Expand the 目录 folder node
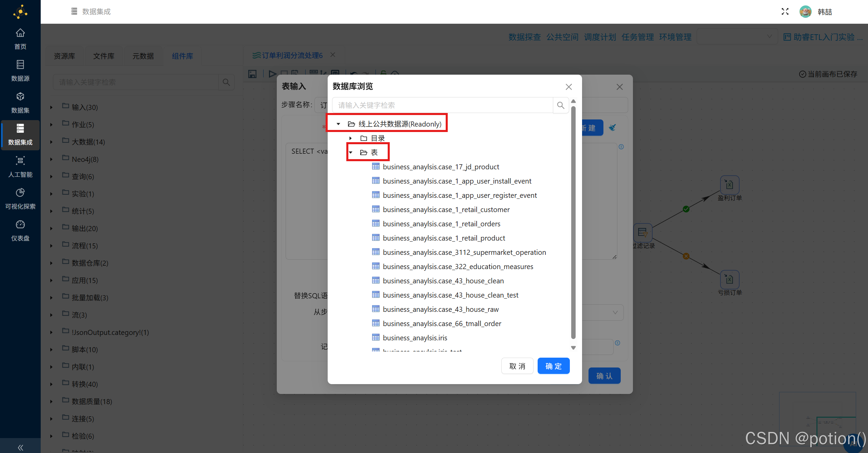This screenshot has width=868, height=453. (x=350, y=138)
